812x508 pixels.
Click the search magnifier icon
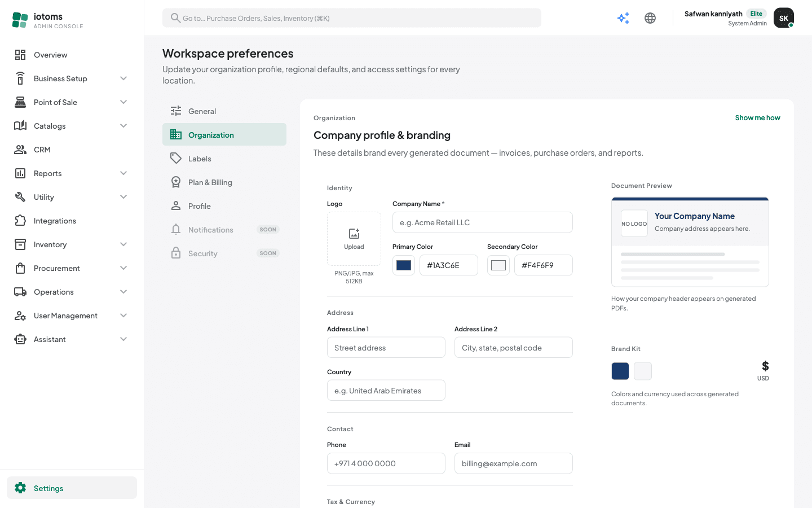tap(175, 18)
